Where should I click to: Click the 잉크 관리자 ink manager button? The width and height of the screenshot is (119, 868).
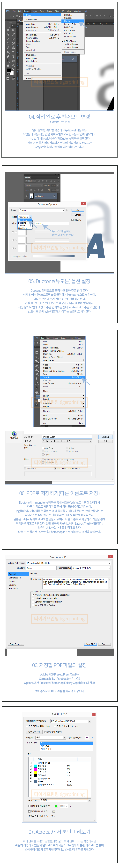coord(34,731)
